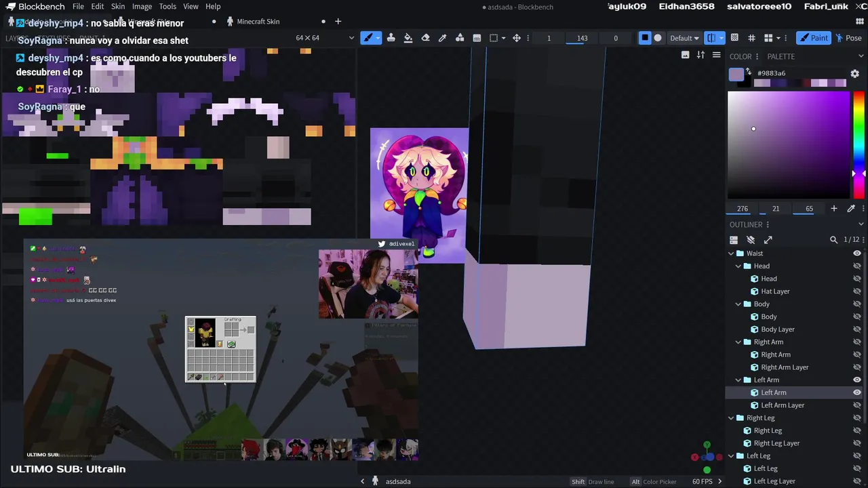Open the Skin menu
Image resolution: width=868 pixels, height=488 pixels.
click(118, 7)
